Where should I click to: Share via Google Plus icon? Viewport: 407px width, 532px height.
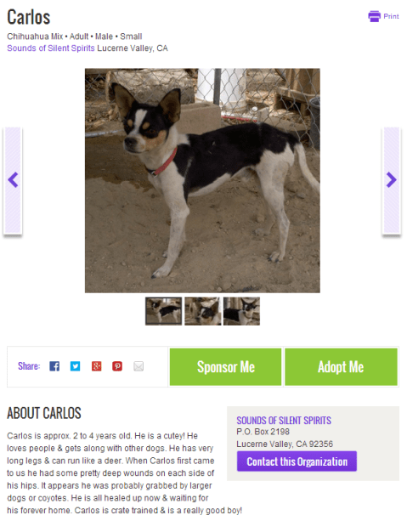96,366
